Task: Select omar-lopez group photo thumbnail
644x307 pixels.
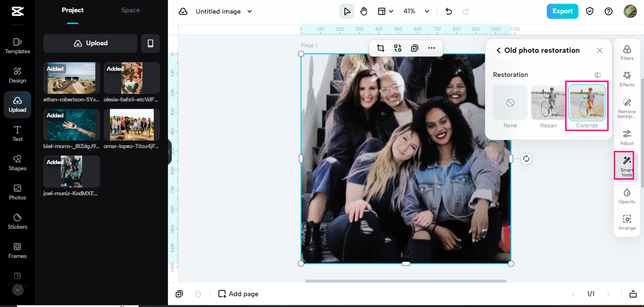Action: point(131,125)
